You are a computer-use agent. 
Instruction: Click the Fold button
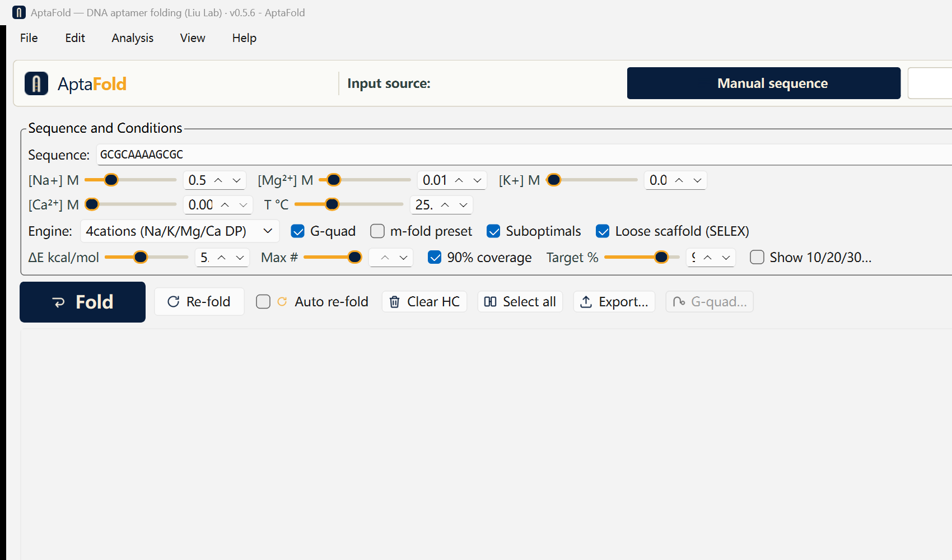point(82,302)
